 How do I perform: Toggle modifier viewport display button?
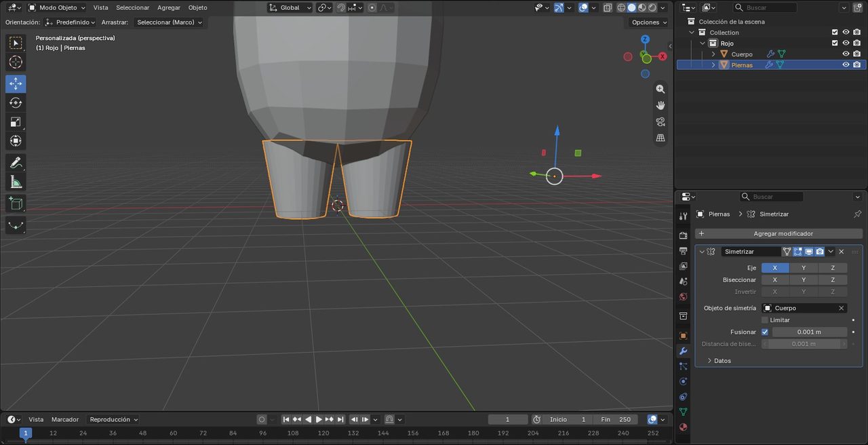[x=808, y=252]
